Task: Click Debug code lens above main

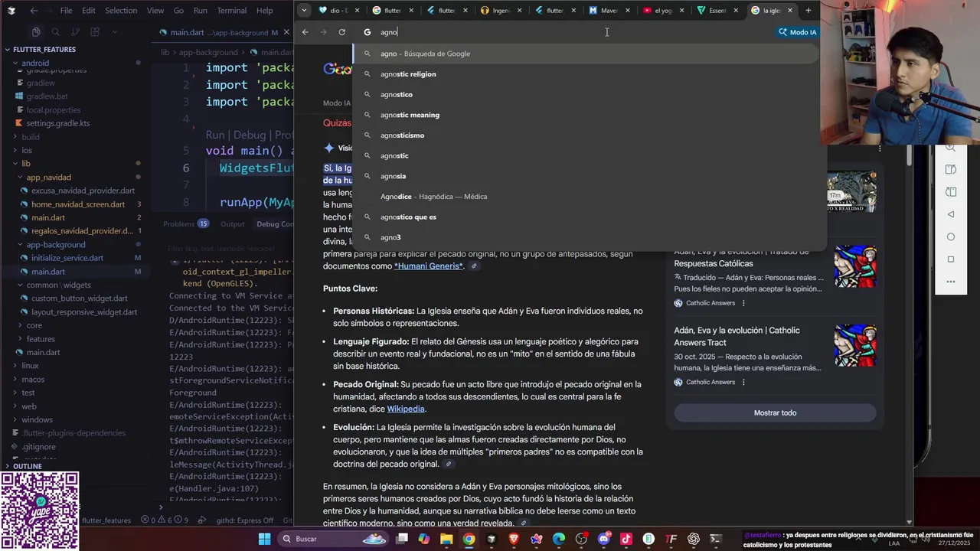Action: tap(251, 135)
